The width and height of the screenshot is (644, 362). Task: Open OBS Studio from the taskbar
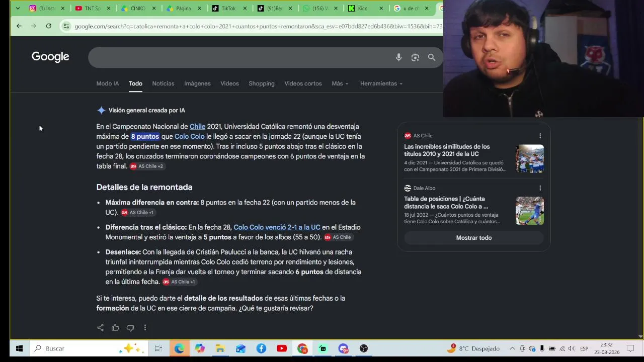coord(364,348)
